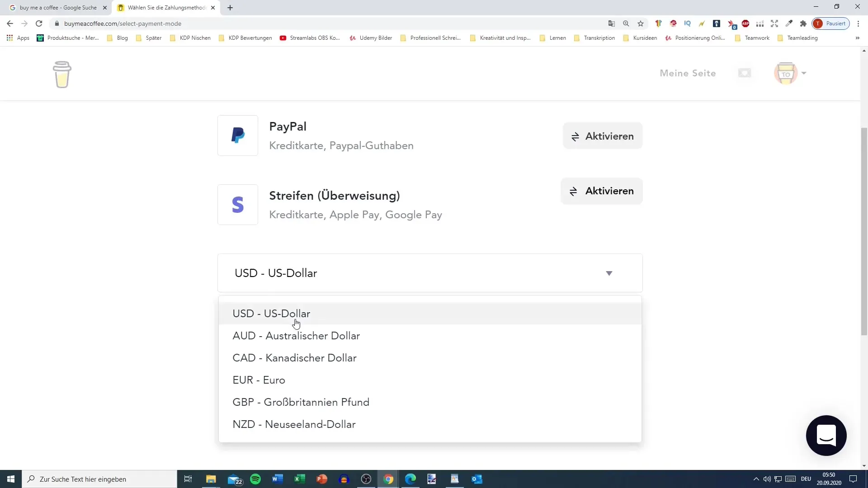Open the Extensions puzzle menu
Screen dimensions: 868x488
pos(803,23)
